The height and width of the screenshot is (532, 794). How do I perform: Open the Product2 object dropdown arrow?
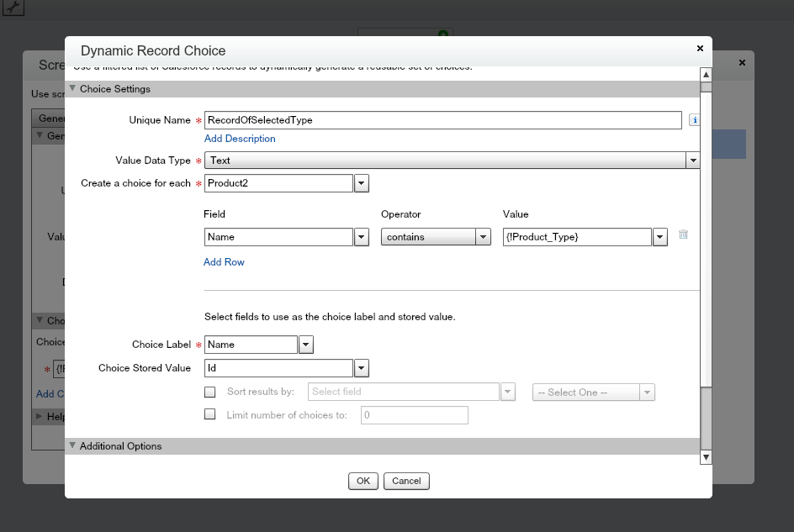click(361, 183)
